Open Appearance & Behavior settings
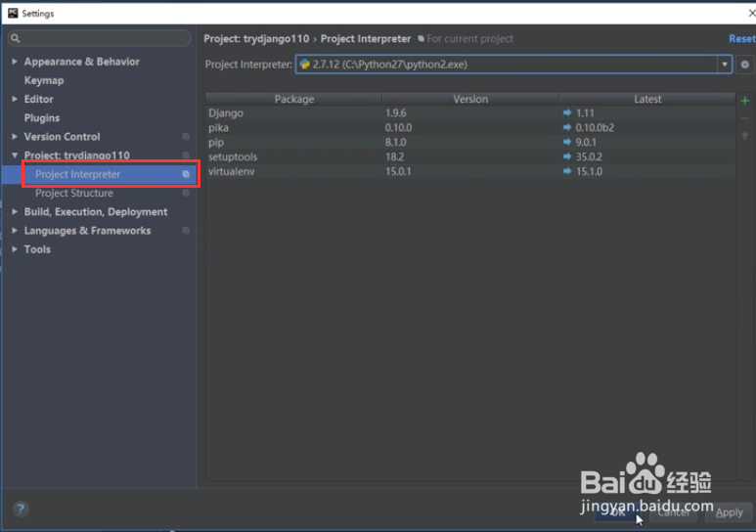756x532 pixels. (82, 62)
